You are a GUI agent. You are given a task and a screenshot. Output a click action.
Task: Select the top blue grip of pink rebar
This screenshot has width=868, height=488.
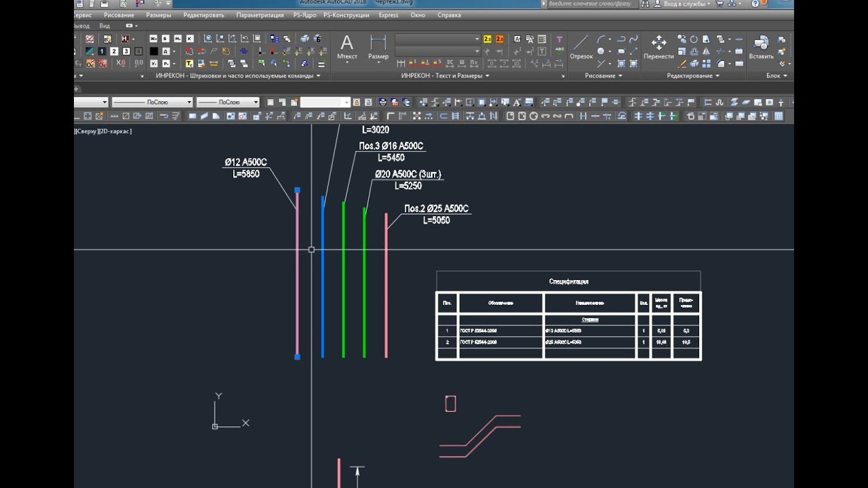click(297, 190)
